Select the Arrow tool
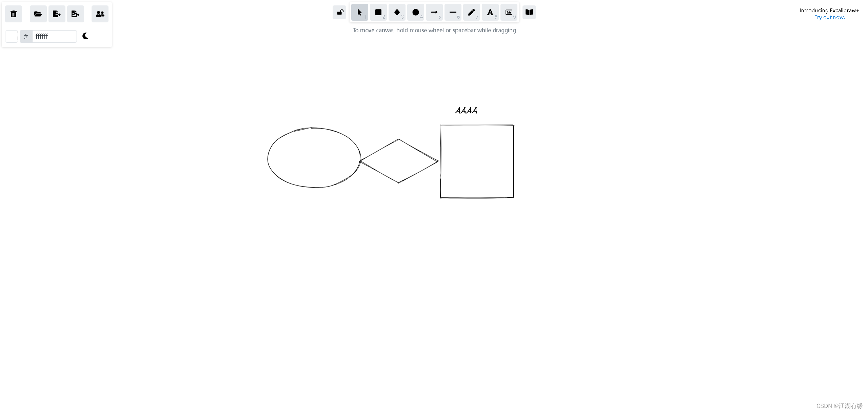Viewport: 868px width, 412px height. click(x=434, y=13)
